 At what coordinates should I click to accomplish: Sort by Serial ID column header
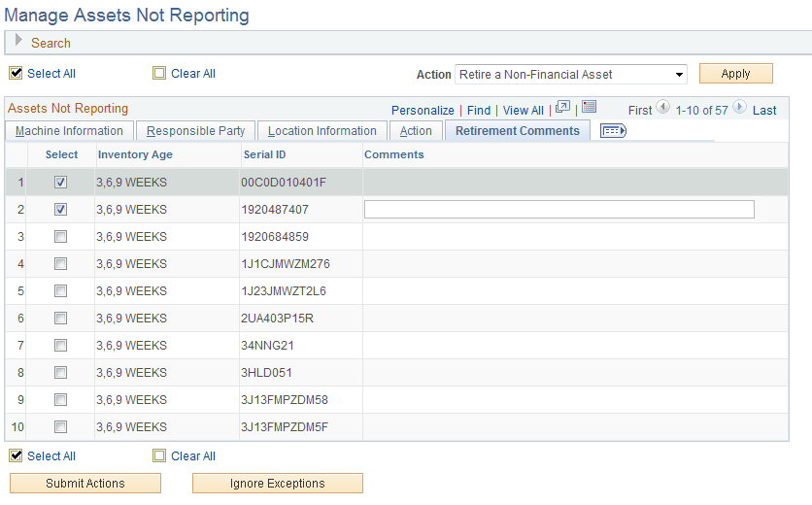point(264,154)
